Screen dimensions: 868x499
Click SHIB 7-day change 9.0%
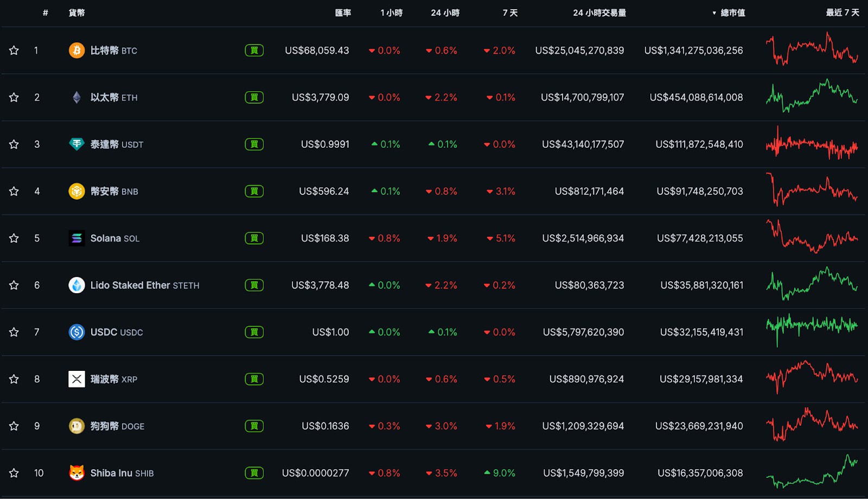(500, 473)
